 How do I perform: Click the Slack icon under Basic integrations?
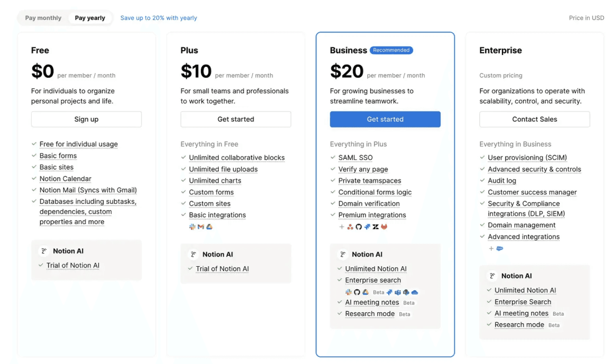point(192,227)
